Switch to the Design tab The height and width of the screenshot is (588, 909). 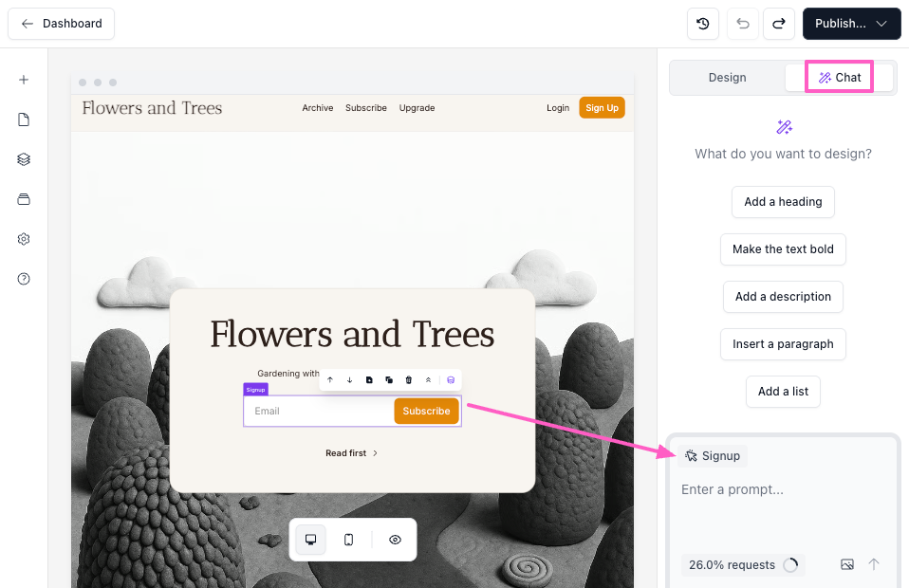click(x=727, y=78)
